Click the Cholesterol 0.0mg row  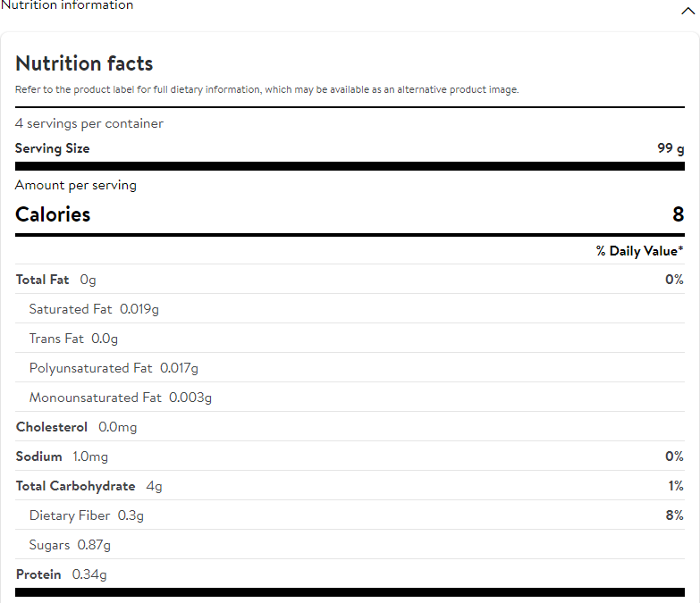point(77,427)
